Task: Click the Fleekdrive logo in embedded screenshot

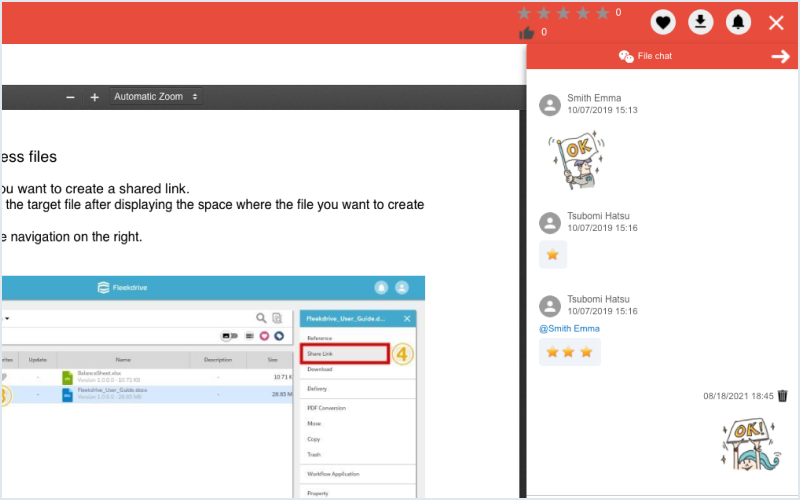Action: [122, 288]
